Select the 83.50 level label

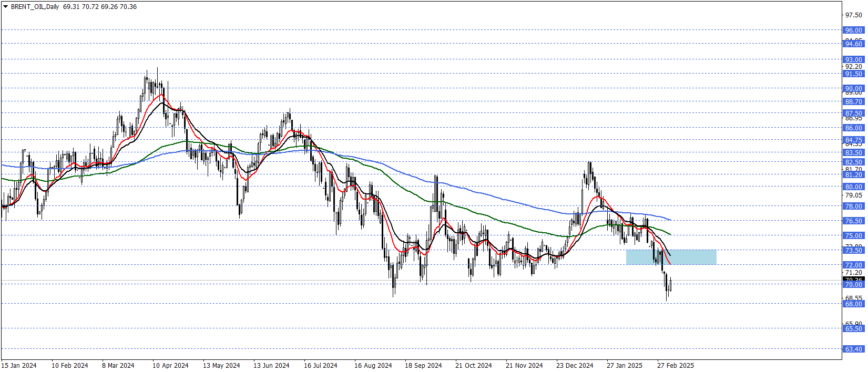click(x=853, y=153)
